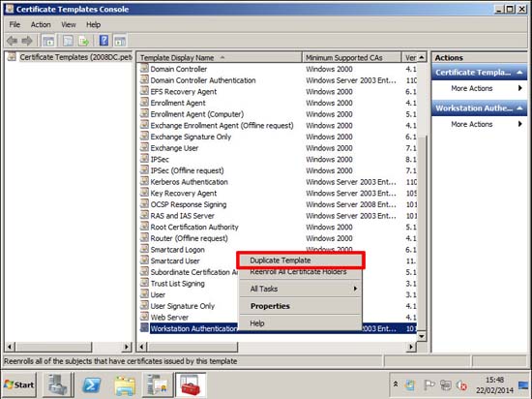The height and width of the screenshot is (399, 532).
Task: Click the taskbar clock showing 15:48
Action: 494,385
